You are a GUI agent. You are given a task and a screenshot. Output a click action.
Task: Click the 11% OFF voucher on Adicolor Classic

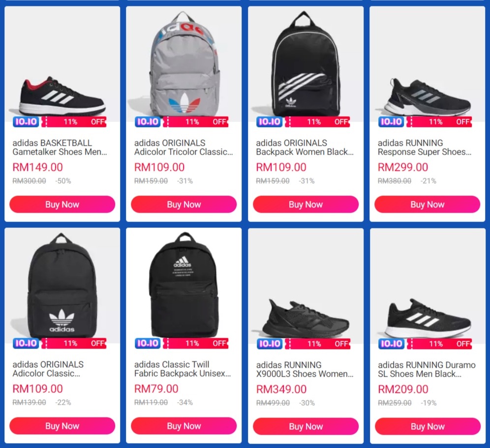tap(74, 343)
